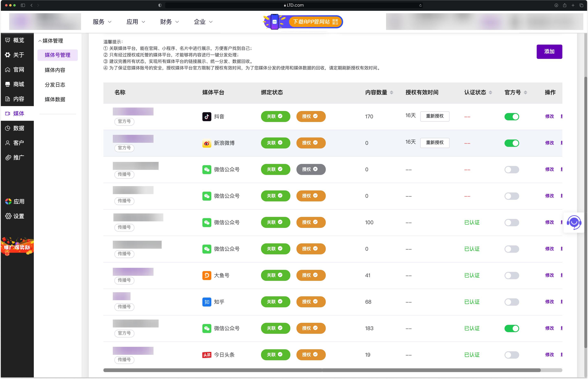588x379 pixels.
Task: Click the 大鱼号 platform icon
Action: click(x=207, y=275)
